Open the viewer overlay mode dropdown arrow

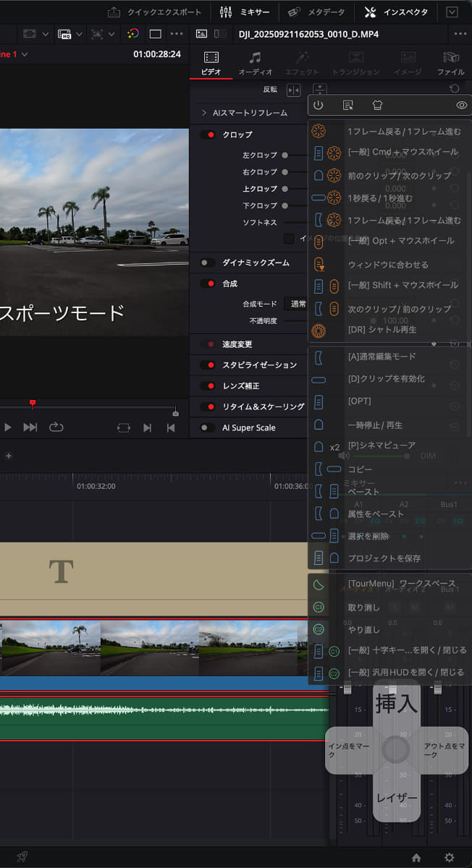coord(46,34)
